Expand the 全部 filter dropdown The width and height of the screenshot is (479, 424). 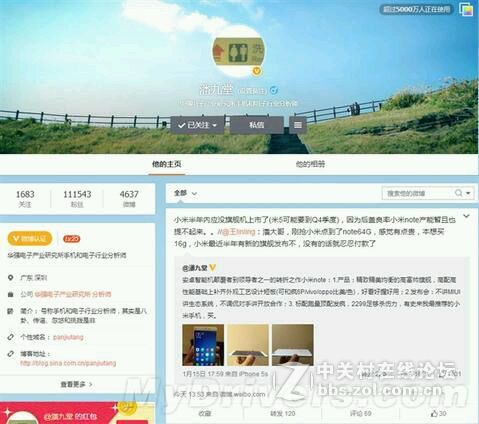[185, 193]
